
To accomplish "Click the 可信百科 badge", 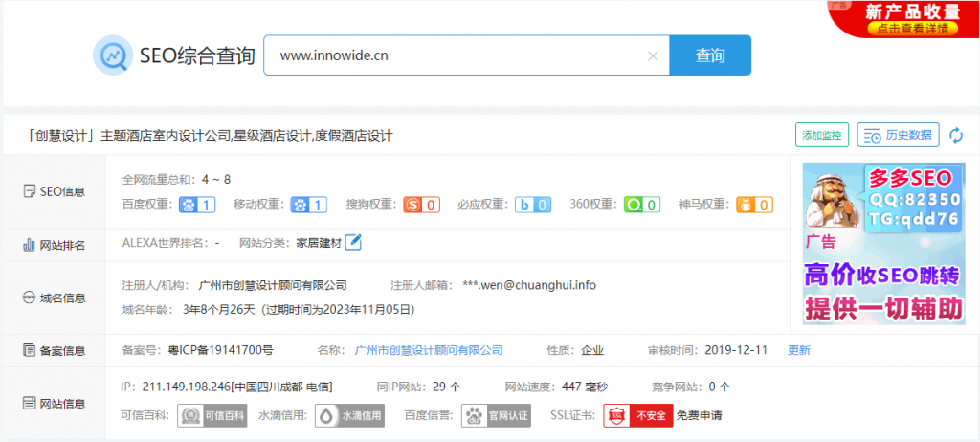I will click(x=212, y=416).
